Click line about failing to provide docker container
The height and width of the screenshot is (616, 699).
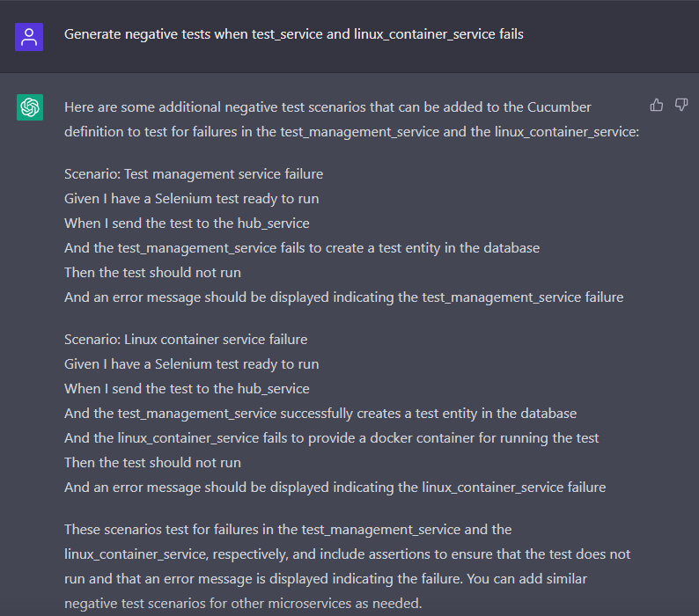point(331,437)
